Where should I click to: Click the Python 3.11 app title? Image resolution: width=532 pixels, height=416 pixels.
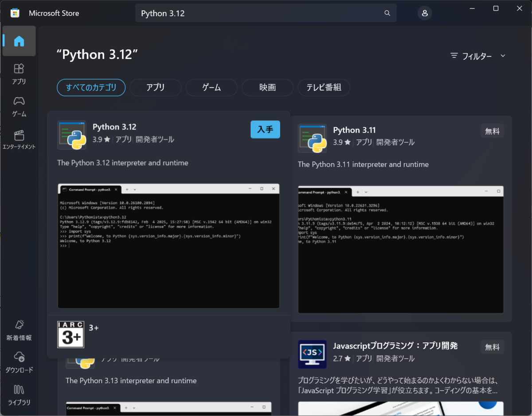click(x=354, y=130)
